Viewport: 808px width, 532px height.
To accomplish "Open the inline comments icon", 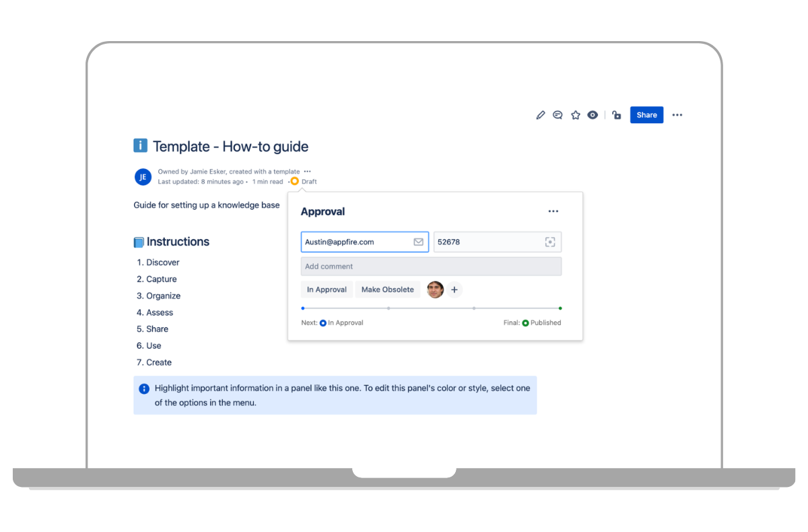I will (x=558, y=115).
